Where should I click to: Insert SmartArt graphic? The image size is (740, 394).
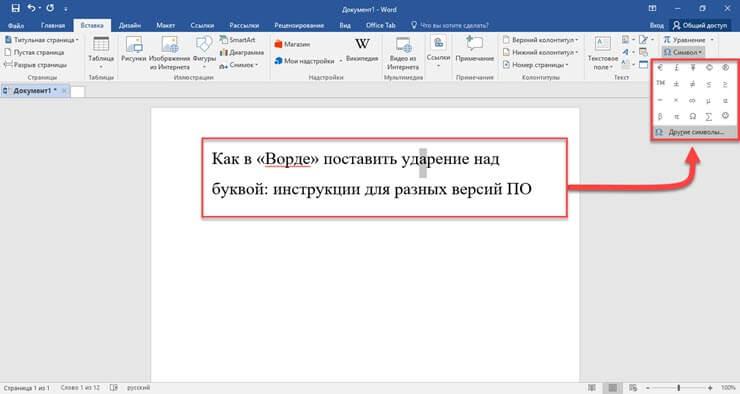[x=237, y=40]
